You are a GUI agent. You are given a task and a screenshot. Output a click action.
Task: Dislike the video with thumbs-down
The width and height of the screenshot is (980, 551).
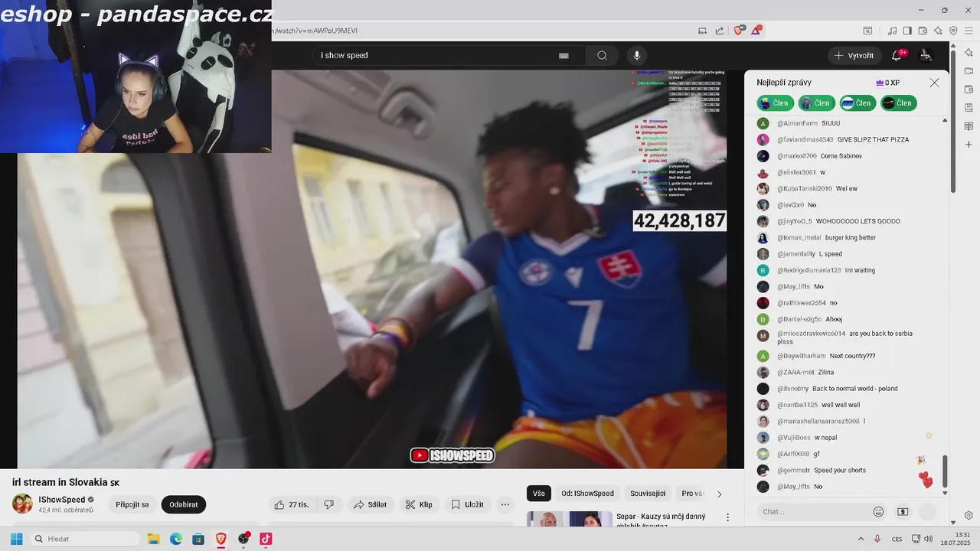328,504
